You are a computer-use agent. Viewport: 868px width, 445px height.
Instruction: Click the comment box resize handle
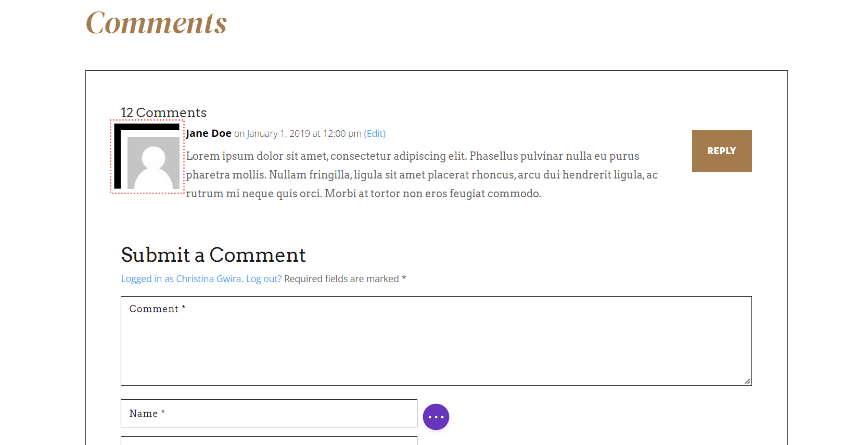tap(748, 381)
